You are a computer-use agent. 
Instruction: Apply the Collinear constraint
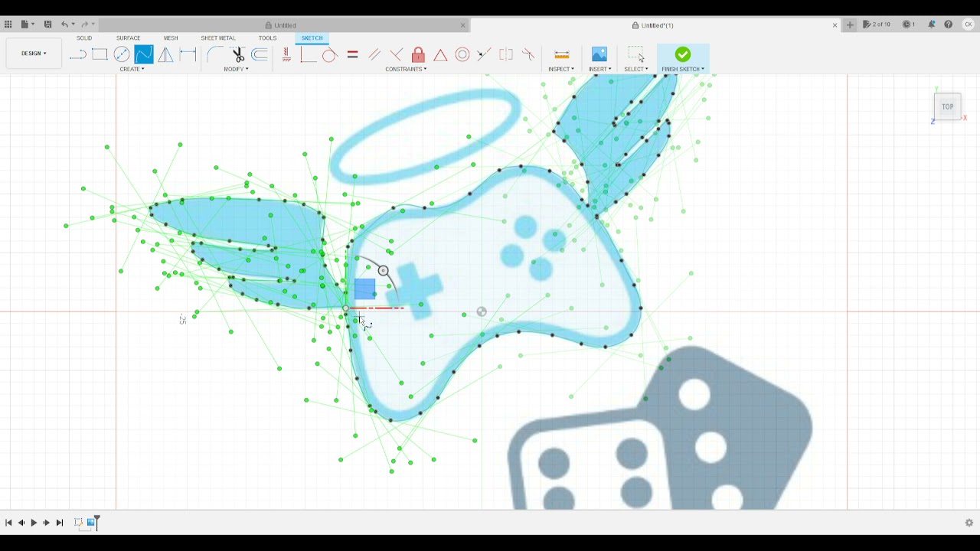click(x=484, y=54)
